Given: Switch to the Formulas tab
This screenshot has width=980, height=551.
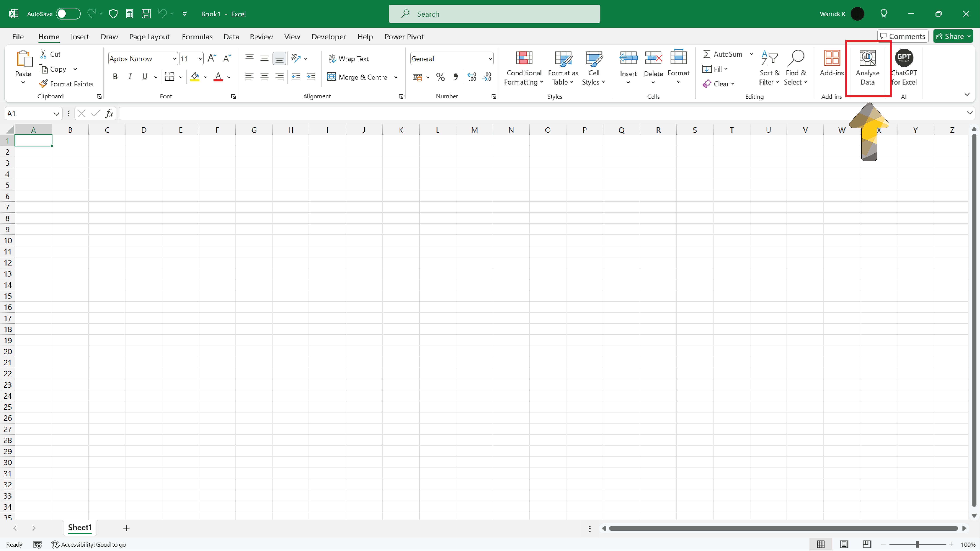Looking at the screenshot, I should point(197,37).
